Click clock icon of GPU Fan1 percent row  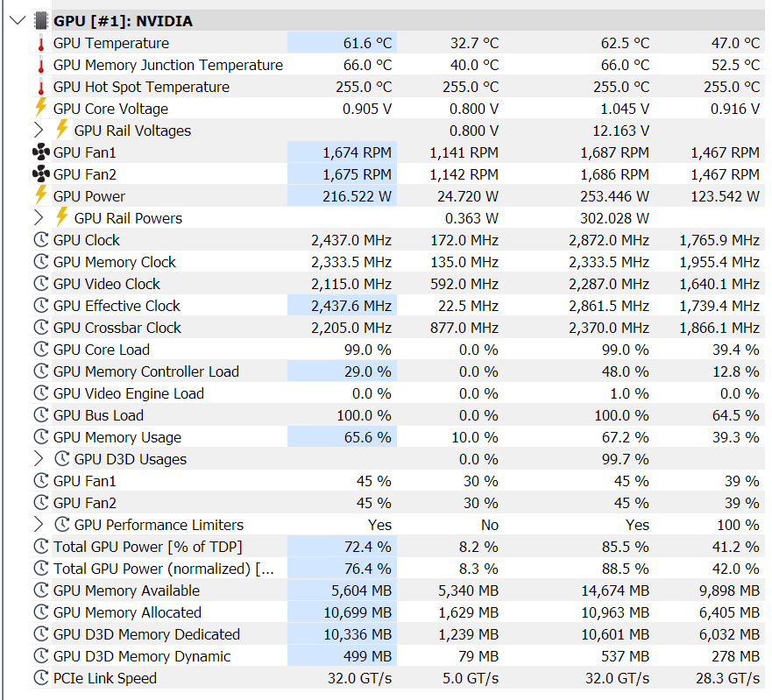41,481
